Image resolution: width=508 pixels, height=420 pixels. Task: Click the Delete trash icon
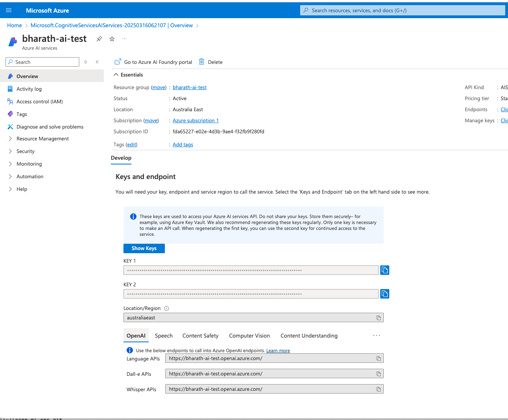pos(202,62)
